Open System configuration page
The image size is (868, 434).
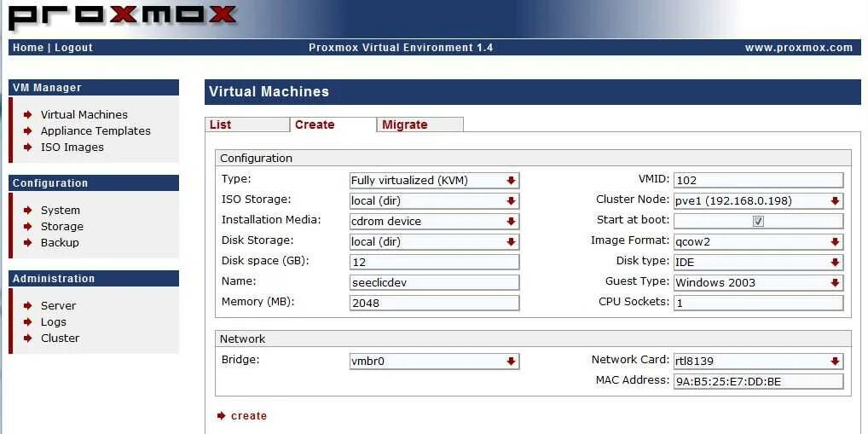pyautogui.click(x=61, y=211)
